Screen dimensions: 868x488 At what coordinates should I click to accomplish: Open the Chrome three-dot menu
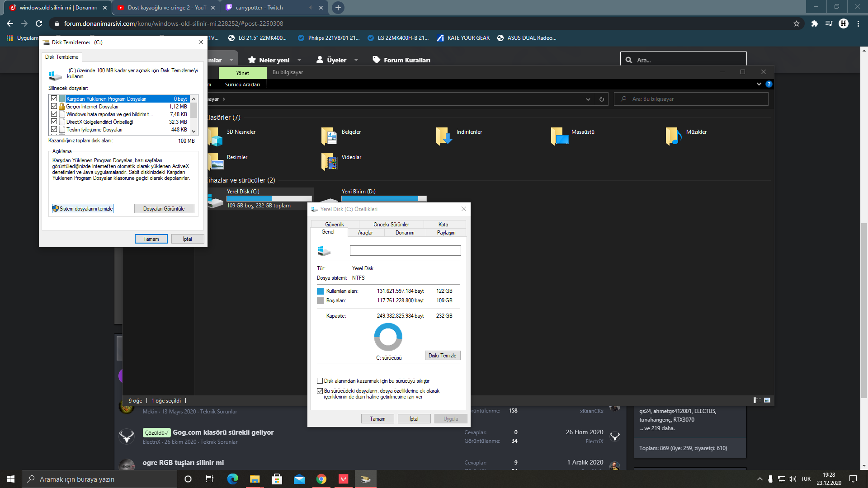[858, 23]
